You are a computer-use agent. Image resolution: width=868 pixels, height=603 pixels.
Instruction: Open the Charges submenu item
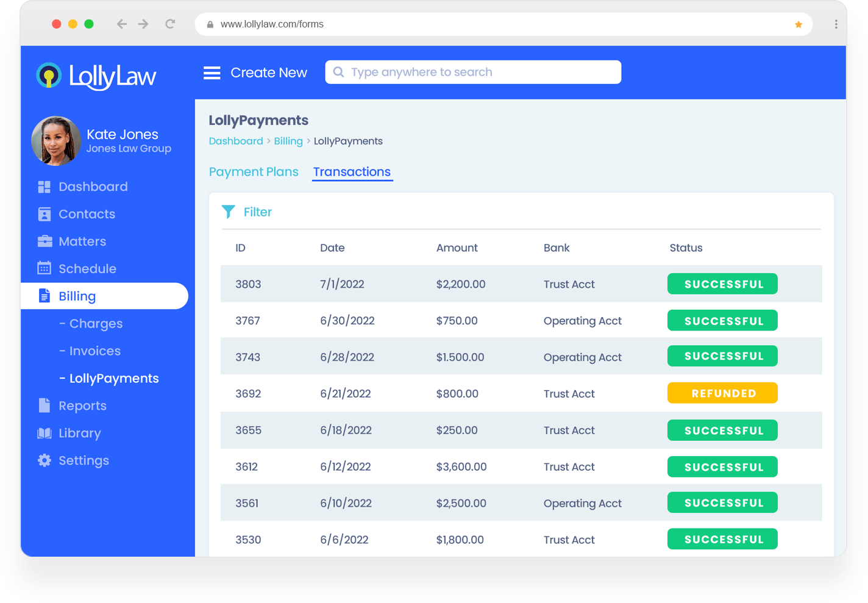tap(91, 324)
